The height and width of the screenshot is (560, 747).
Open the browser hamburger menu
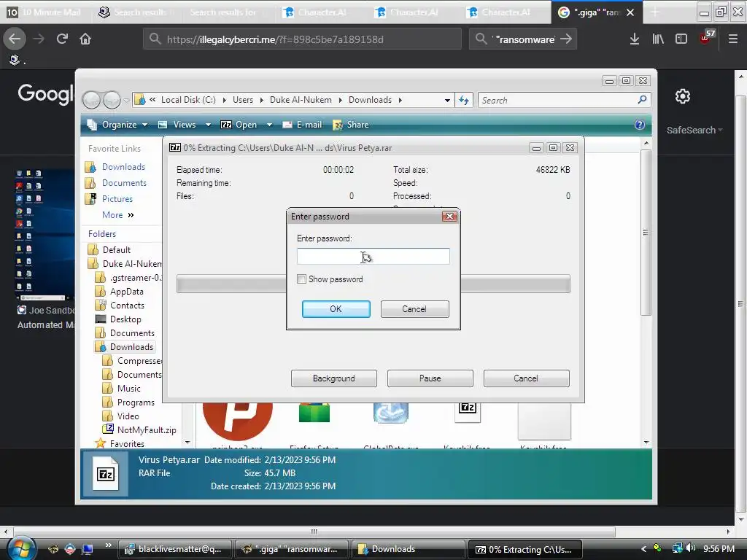pyautogui.click(x=733, y=39)
